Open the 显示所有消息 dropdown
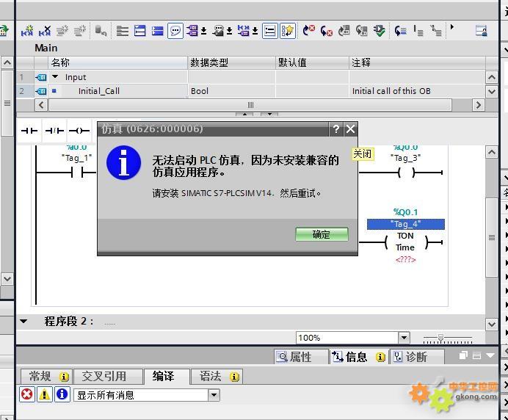 tap(214, 395)
